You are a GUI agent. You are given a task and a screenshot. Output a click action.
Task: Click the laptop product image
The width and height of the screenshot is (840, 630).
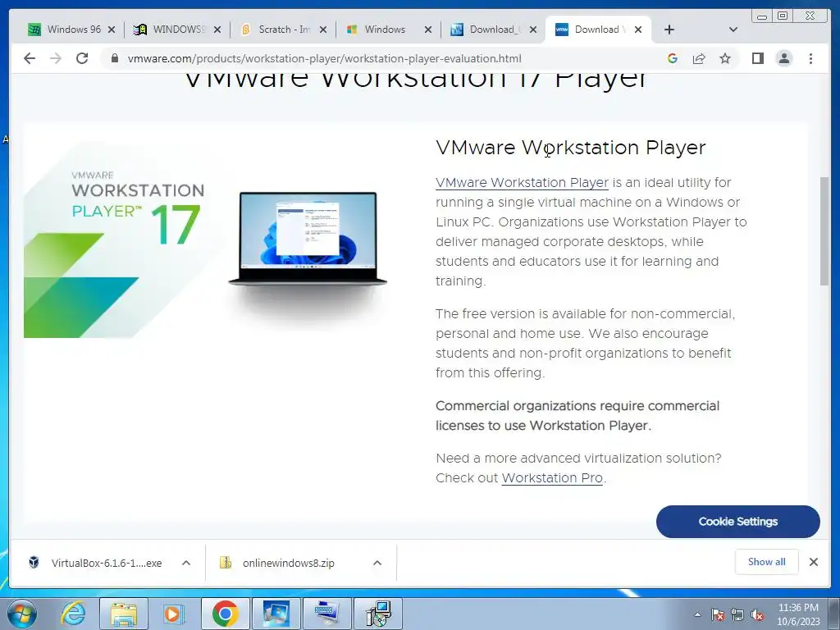[x=308, y=240]
